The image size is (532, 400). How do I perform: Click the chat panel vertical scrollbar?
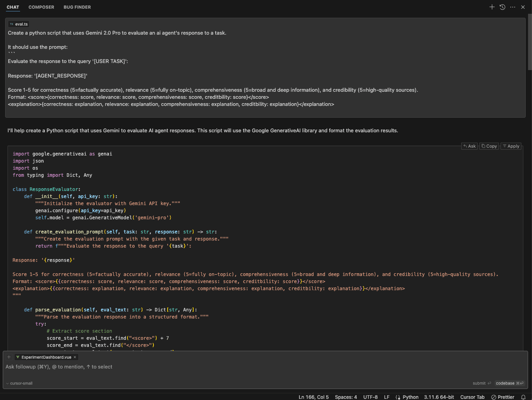pos(530,42)
